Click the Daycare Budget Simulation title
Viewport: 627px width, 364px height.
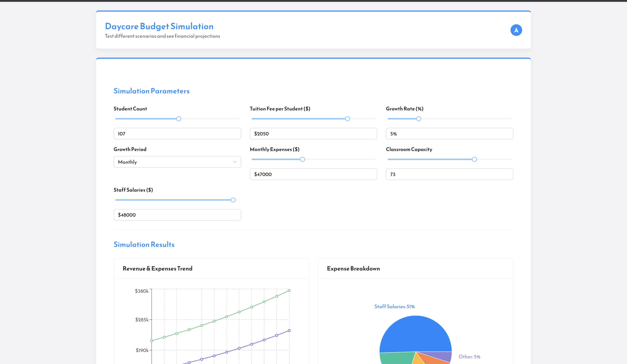[159, 26]
